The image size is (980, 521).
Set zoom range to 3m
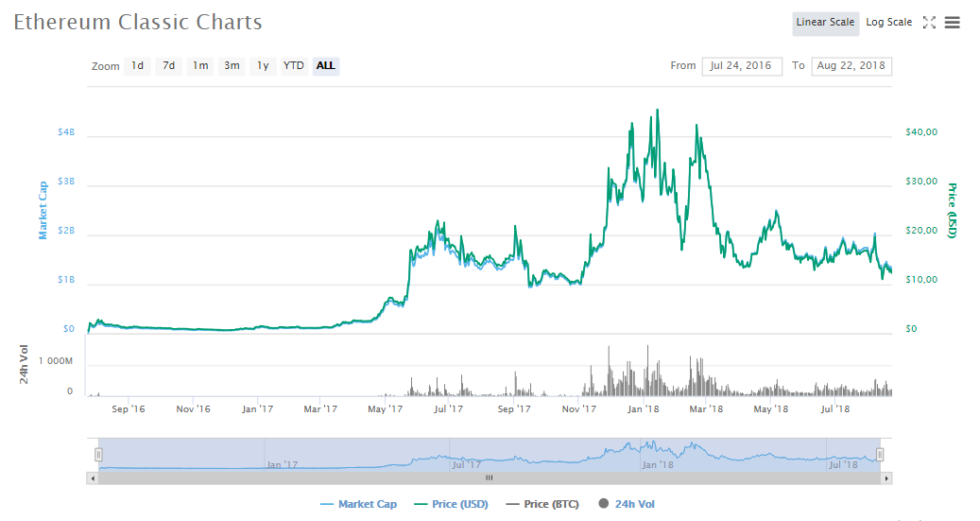tap(232, 65)
